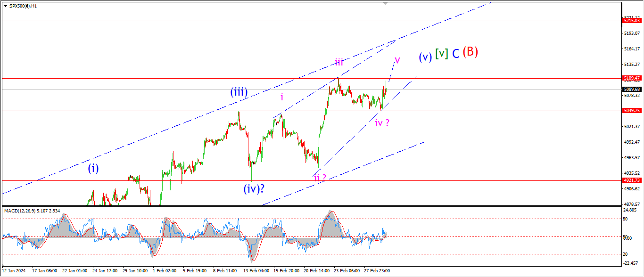Click the chart shift triangle marker at top

pos(386,3)
